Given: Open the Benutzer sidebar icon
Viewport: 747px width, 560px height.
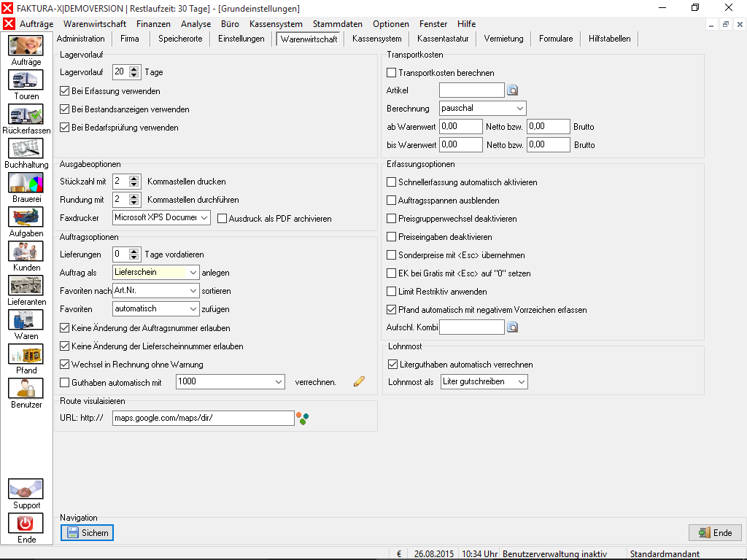Looking at the screenshot, I should tap(26, 389).
